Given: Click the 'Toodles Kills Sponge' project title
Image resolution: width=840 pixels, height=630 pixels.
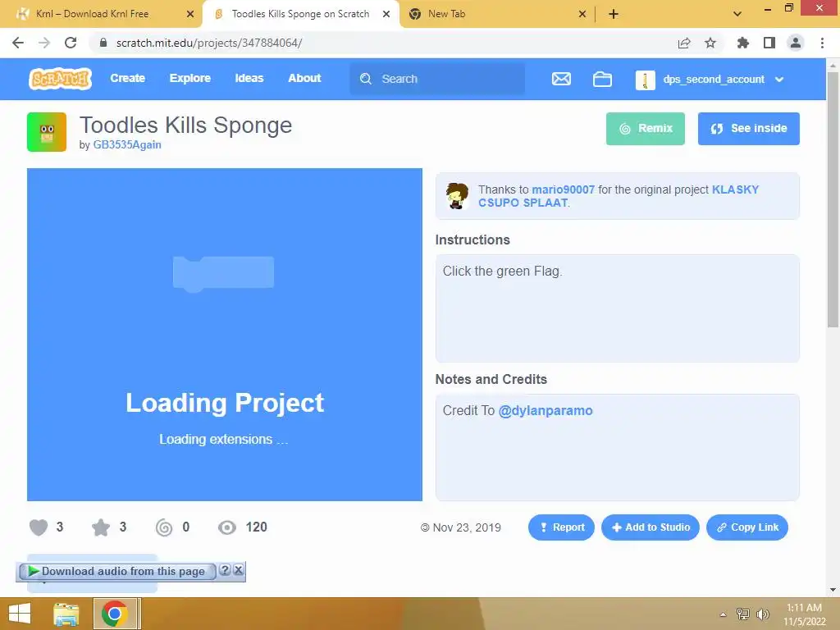Looking at the screenshot, I should pyautogui.click(x=185, y=126).
